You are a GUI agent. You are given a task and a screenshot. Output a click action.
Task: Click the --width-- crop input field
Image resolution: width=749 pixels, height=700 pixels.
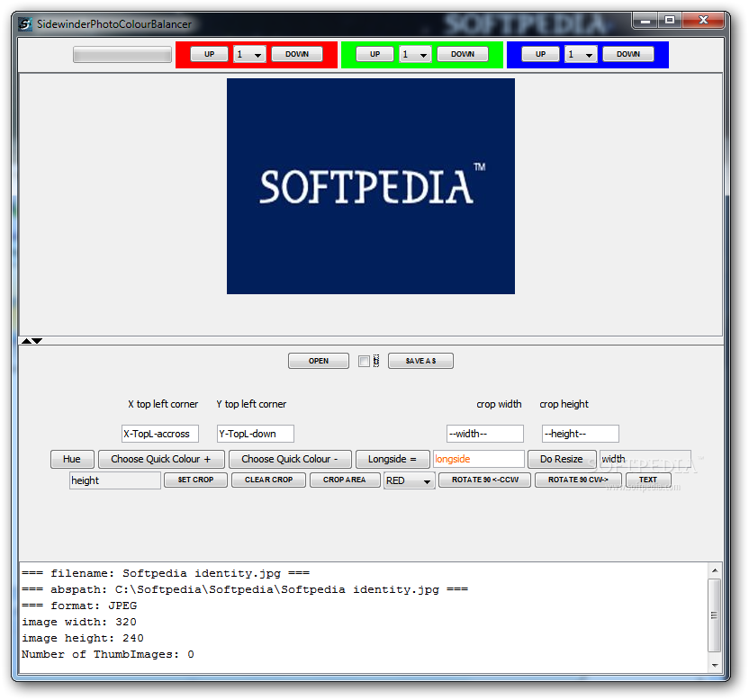(485, 434)
